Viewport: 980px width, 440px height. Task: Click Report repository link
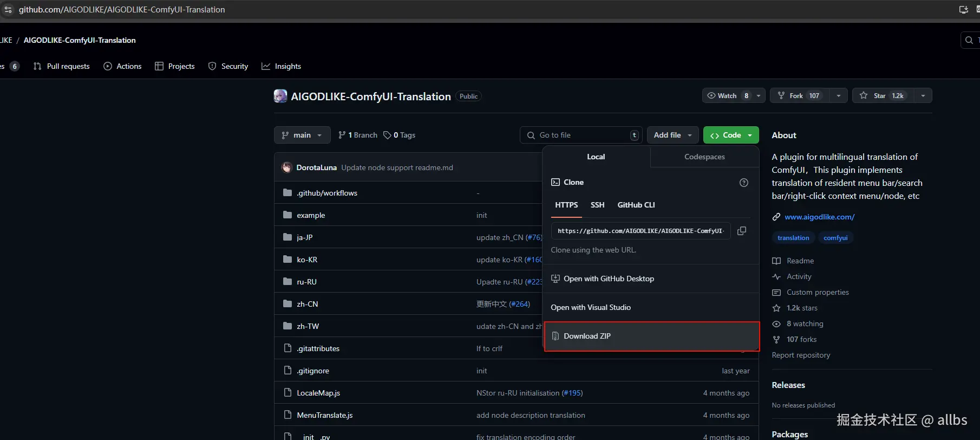pos(801,355)
